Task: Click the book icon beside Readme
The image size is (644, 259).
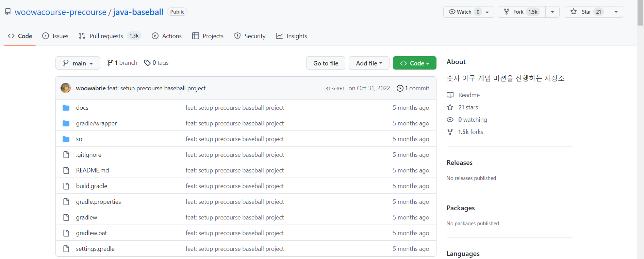Action: pos(450,95)
